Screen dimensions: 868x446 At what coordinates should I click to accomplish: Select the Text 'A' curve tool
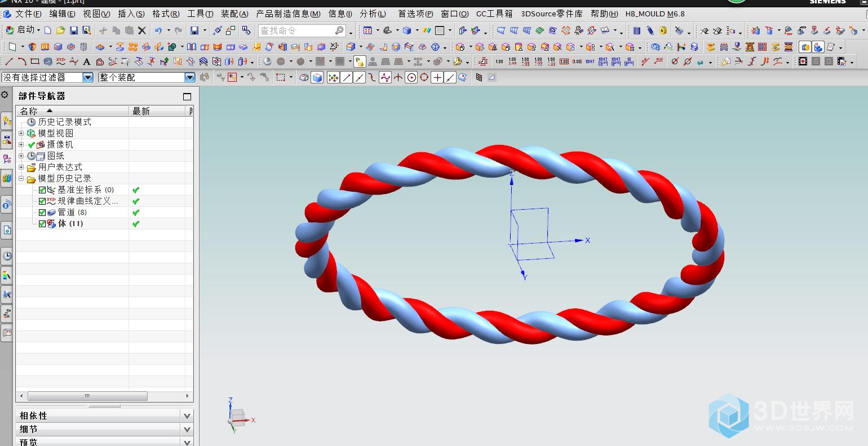pyautogui.click(x=87, y=61)
